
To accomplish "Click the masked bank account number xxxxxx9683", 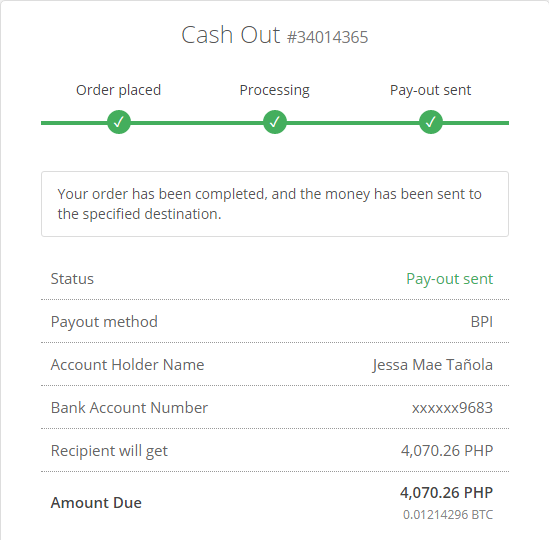I will [452, 408].
